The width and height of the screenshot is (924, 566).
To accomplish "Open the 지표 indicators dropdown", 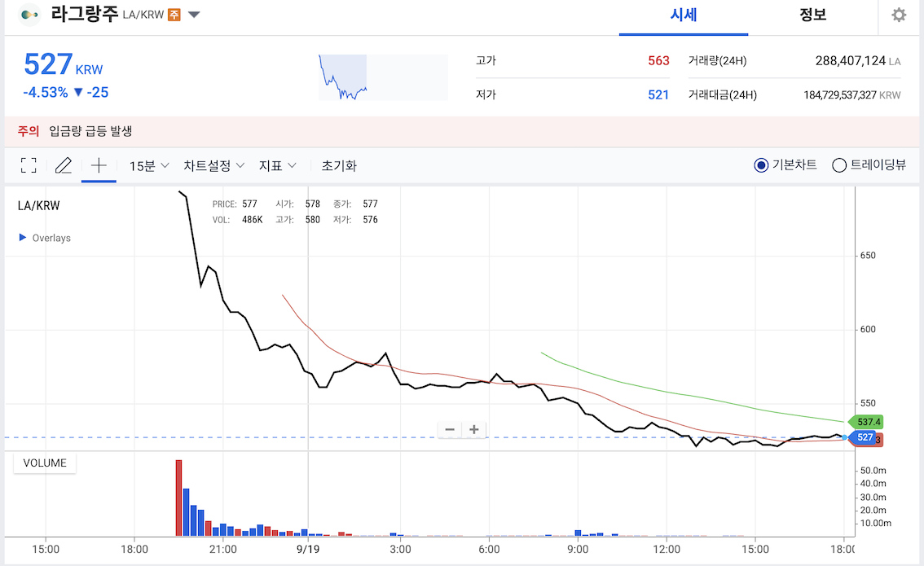I will (277, 165).
